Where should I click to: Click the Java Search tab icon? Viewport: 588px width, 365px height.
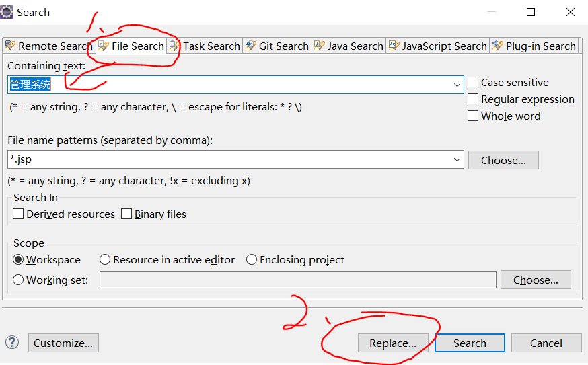pos(319,46)
